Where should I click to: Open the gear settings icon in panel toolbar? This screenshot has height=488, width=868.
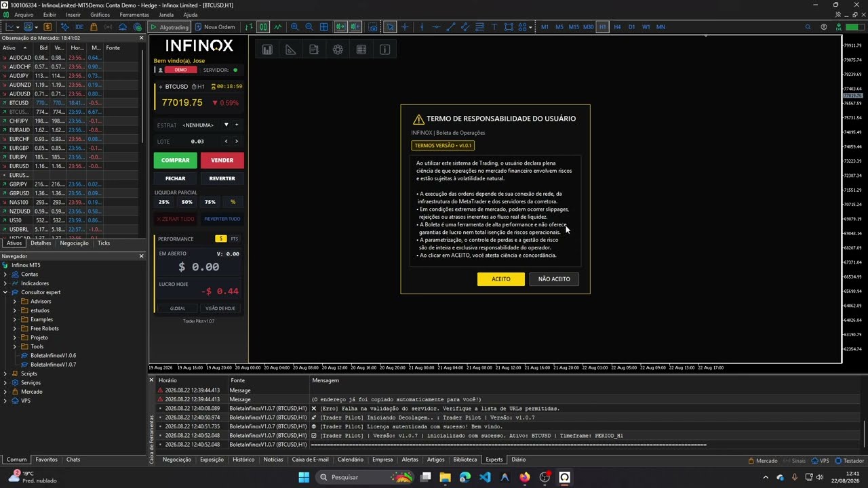(338, 49)
